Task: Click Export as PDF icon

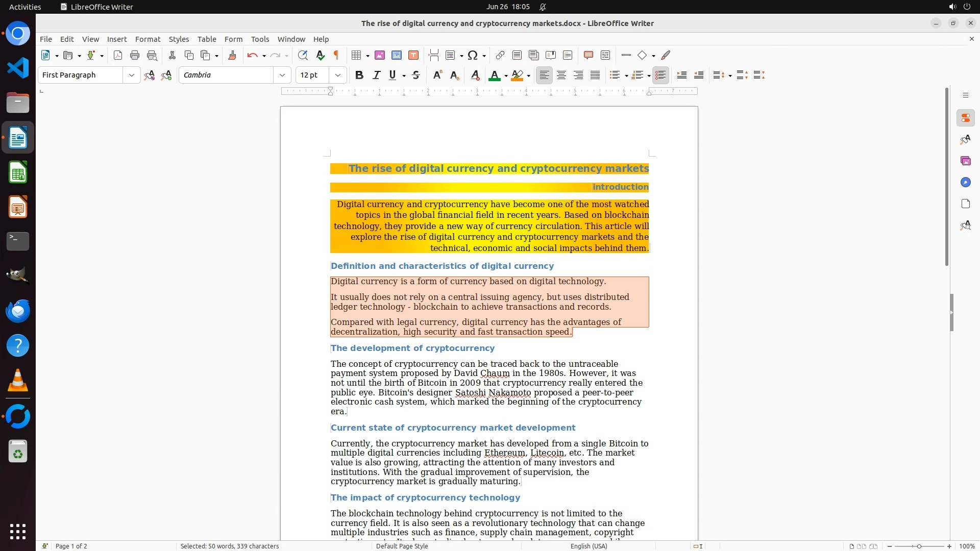Action: pyautogui.click(x=118, y=55)
